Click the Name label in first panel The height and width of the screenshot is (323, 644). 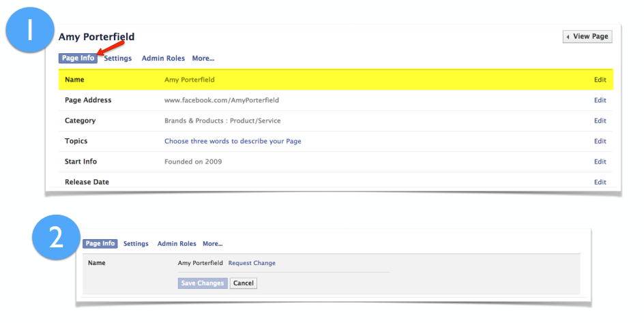74,80
